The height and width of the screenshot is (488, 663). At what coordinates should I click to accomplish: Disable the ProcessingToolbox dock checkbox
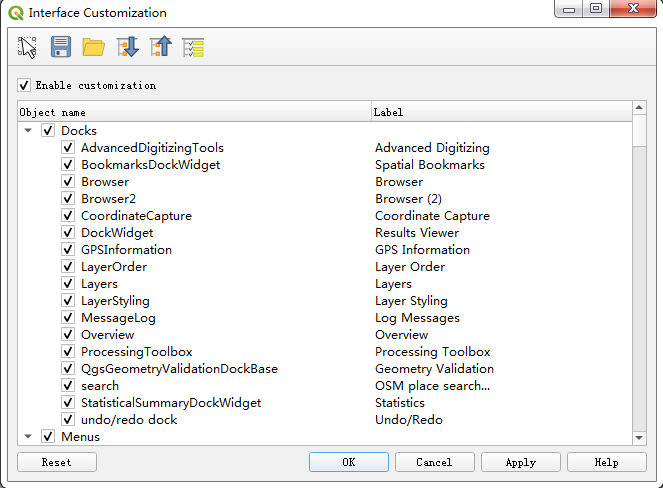pos(68,352)
